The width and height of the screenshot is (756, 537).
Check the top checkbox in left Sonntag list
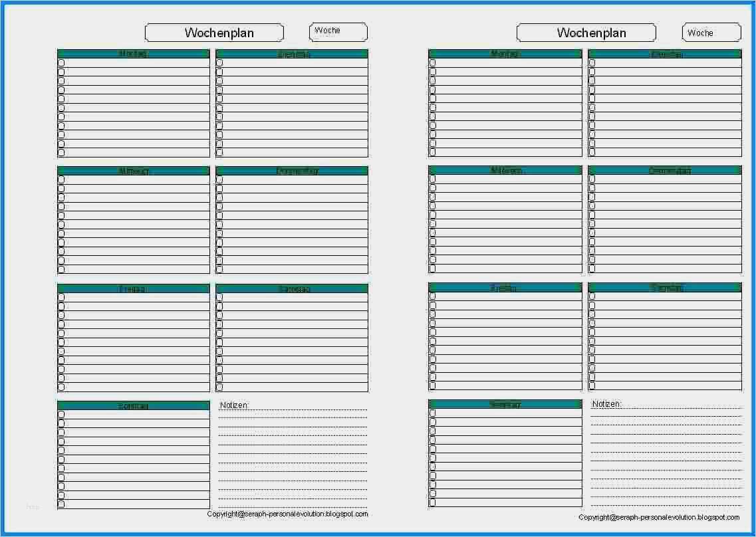point(61,413)
